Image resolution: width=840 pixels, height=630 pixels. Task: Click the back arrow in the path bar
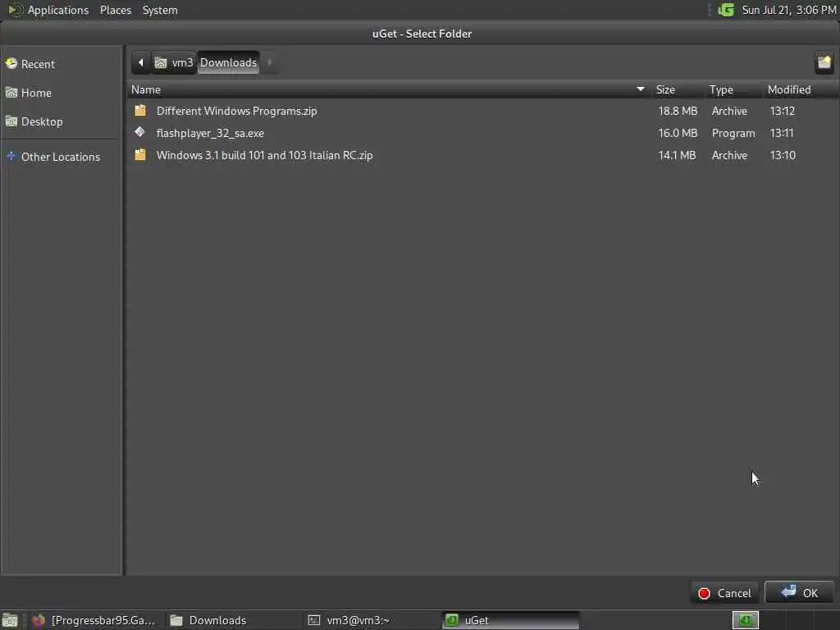pyautogui.click(x=141, y=62)
